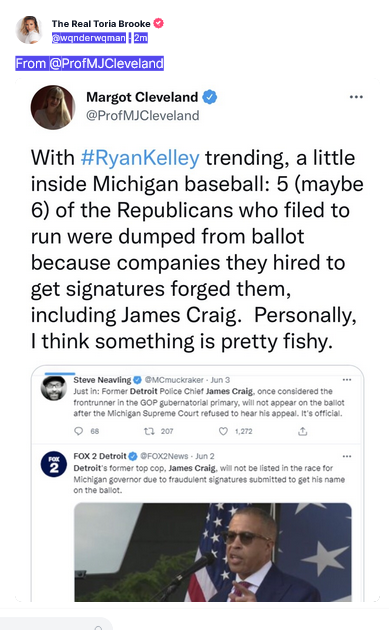The width and height of the screenshot is (389, 630).
Task: Open more options on FOX 2 Detroit tweet
Action: click(x=347, y=456)
